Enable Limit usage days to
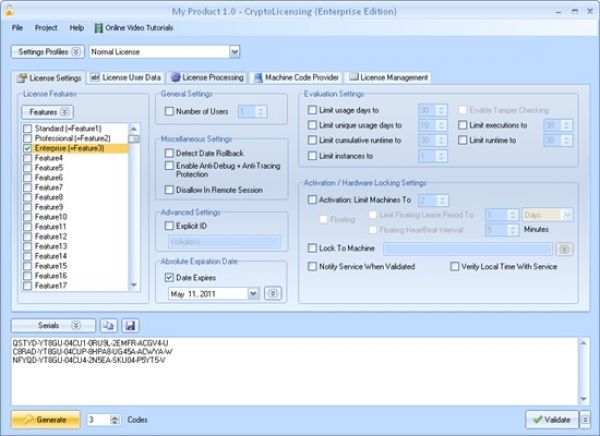The height and width of the screenshot is (436, 600). pyautogui.click(x=312, y=110)
